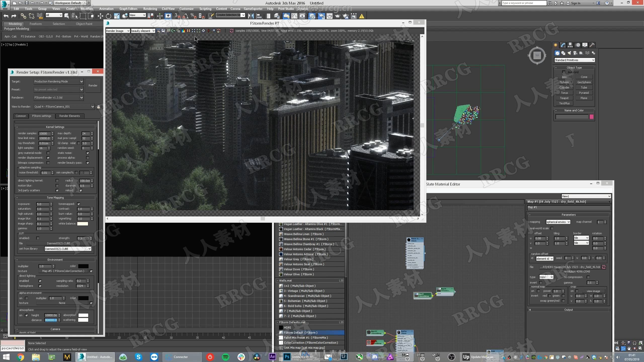
Task: Click the Undo arrow in main toolbar
Action: (x=6, y=16)
